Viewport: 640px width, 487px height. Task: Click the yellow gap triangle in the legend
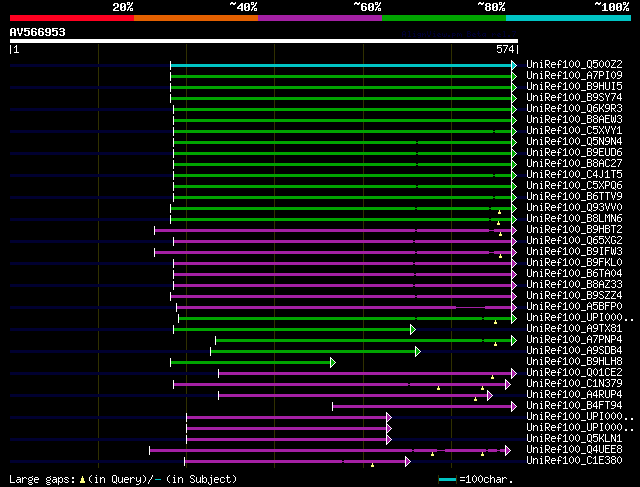(82, 480)
